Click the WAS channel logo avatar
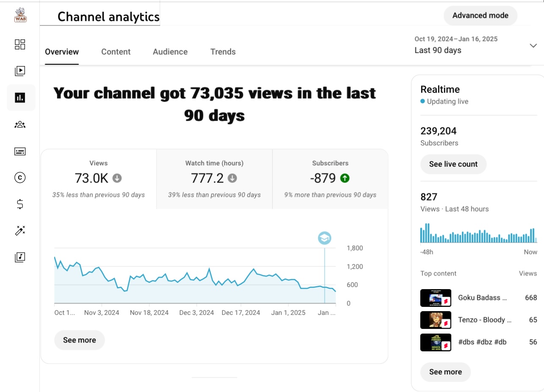Viewport: 544px width, 392px height. [x=20, y=15]
